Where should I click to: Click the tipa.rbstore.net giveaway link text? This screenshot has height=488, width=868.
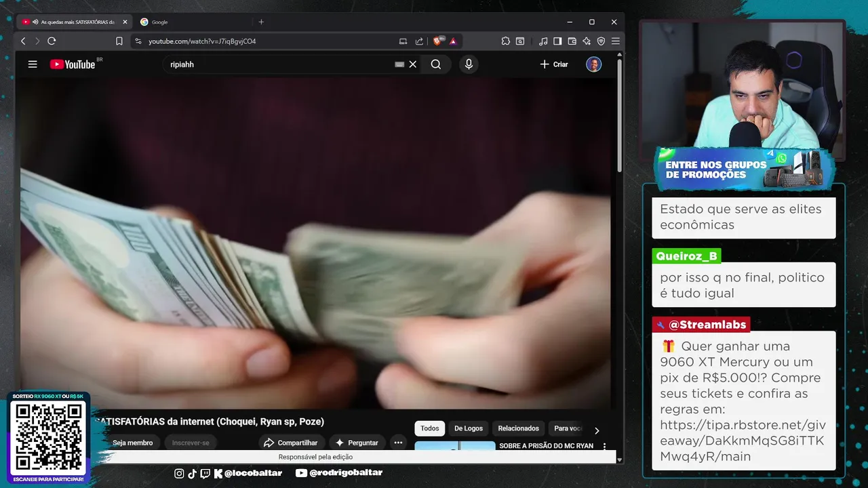pos(743,441)
